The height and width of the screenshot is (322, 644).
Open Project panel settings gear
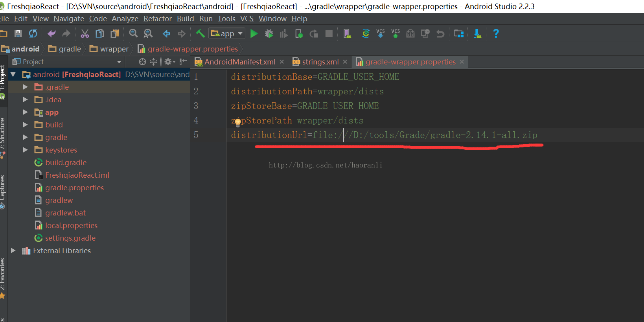[x=169, y=62]
